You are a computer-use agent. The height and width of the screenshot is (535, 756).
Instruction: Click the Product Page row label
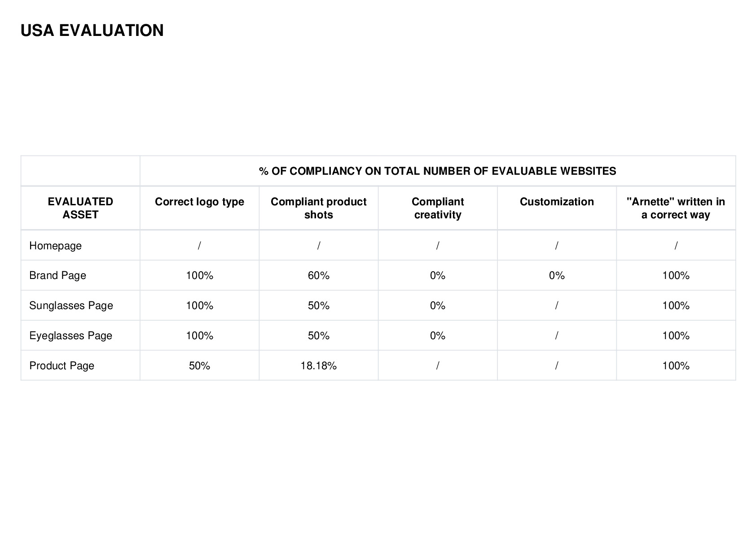tap(62, 366)
